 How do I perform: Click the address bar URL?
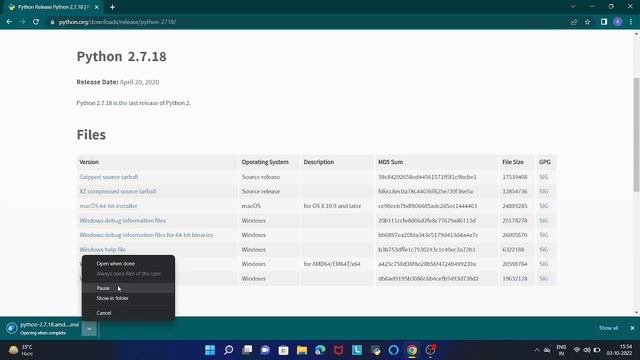point(117,22)
